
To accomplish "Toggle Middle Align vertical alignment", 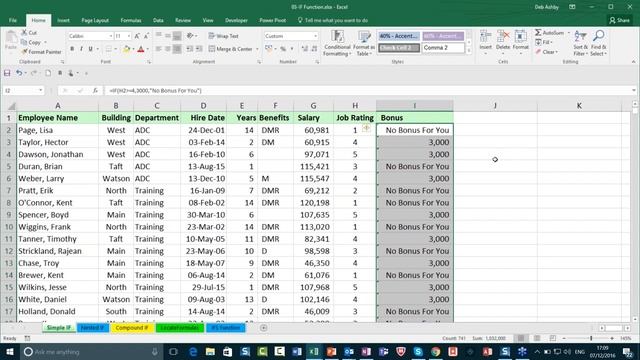I will tap(168, 36).
